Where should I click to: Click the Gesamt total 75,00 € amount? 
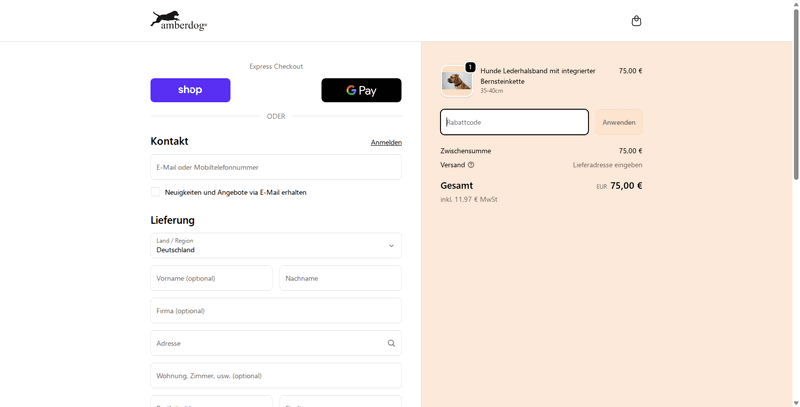click(x=626, y=186)
